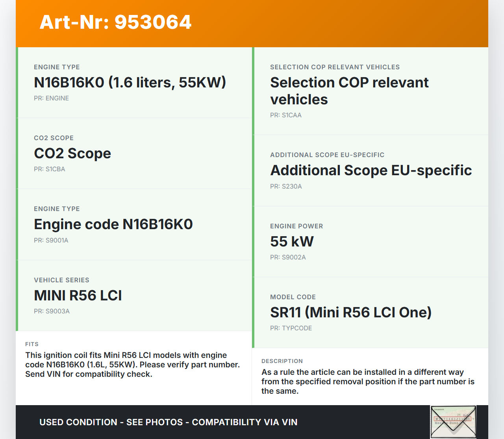The height and width of the screenshot is (439, 504).
Task: Select the 'MODEL CODE' label
Action: 293,297
